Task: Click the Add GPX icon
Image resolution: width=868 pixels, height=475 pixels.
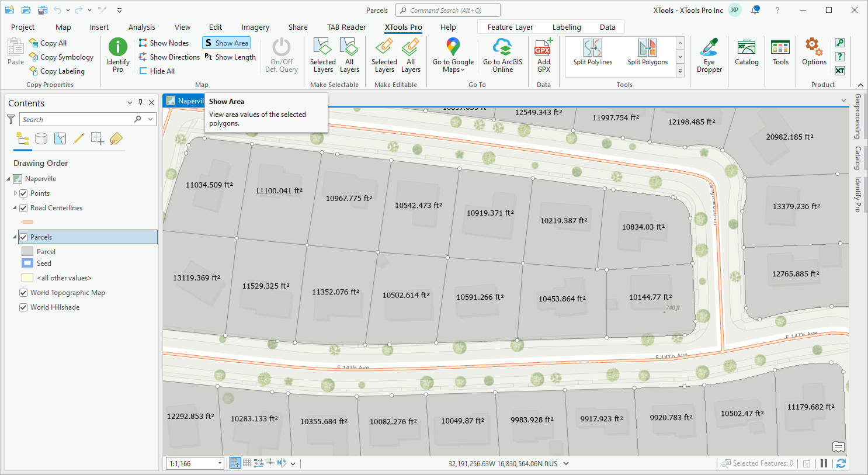Action: click(x=543, y=48)
